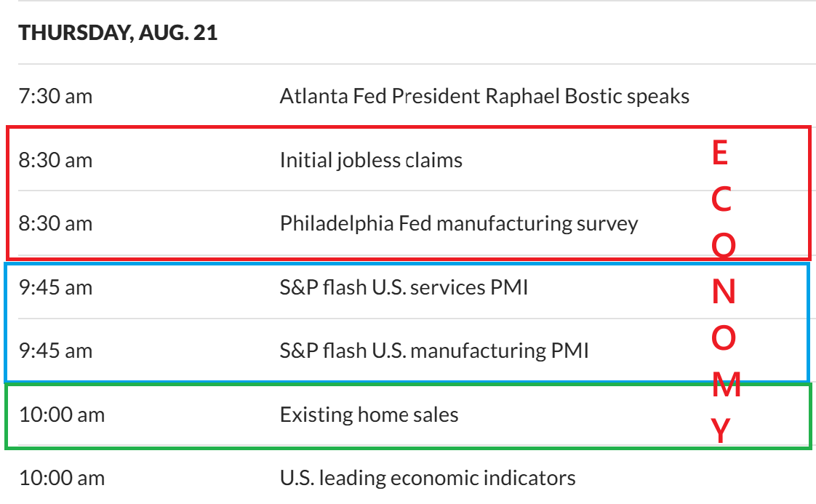Click the red letter C annotation
Image resolution: width=816 pixels, height=504 pixels.
721,199
